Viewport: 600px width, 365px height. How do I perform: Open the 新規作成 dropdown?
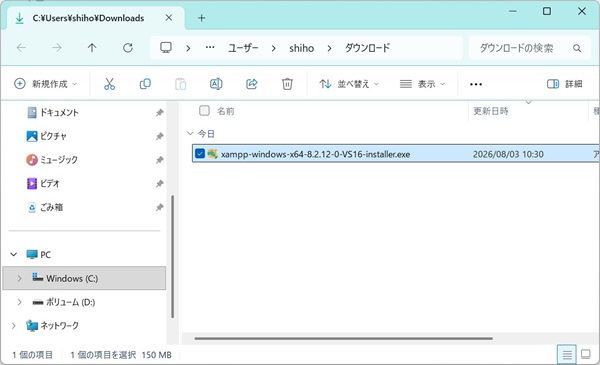point(46,84)
